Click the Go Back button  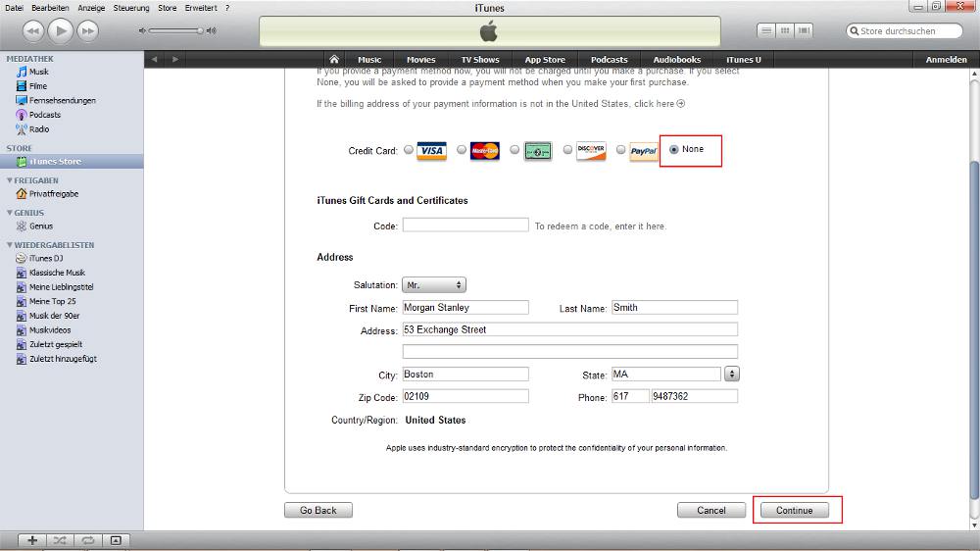pos(318,511)
